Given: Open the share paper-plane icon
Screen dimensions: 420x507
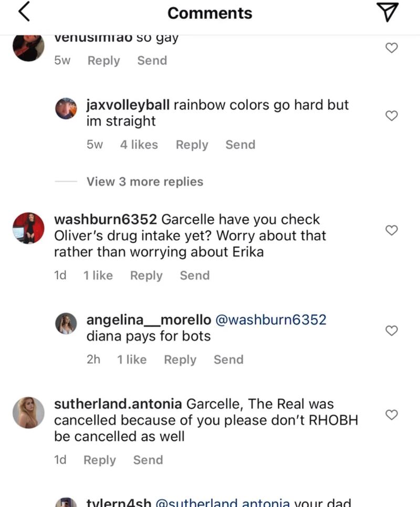Looking at the screenshot, I should [388, 13].
